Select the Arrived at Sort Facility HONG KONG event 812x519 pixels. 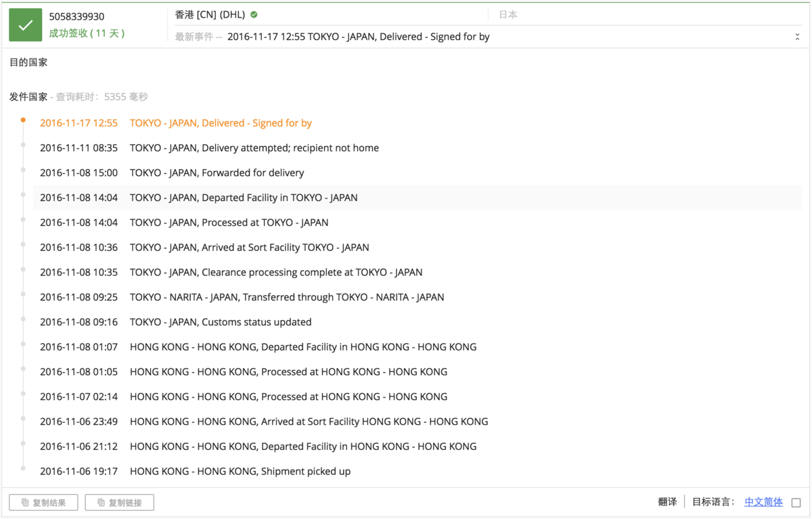pyautogui.click(x=418, y=422)
